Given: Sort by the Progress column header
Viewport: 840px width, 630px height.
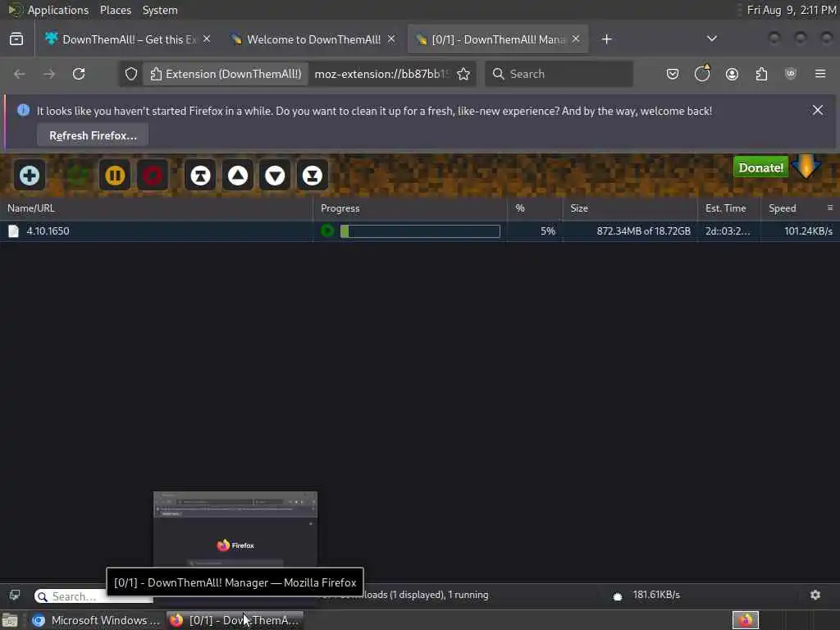Looking at the screenshot, I should pos(410,208).
